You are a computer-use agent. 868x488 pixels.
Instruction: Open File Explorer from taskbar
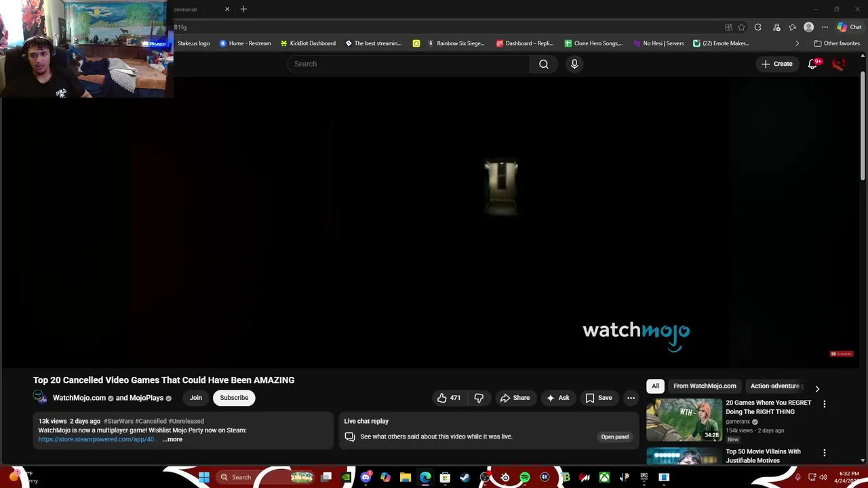click(x=406, y=477)
